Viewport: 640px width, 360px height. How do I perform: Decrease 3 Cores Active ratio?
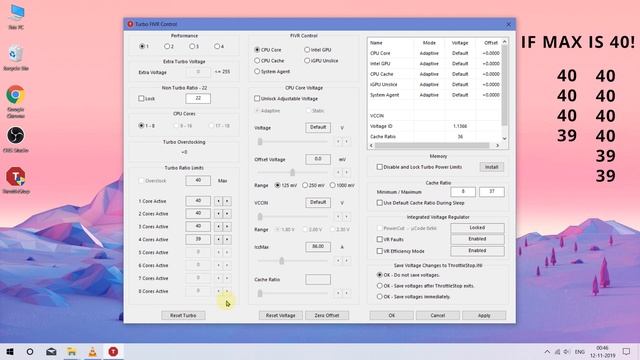tap(218, 227)
